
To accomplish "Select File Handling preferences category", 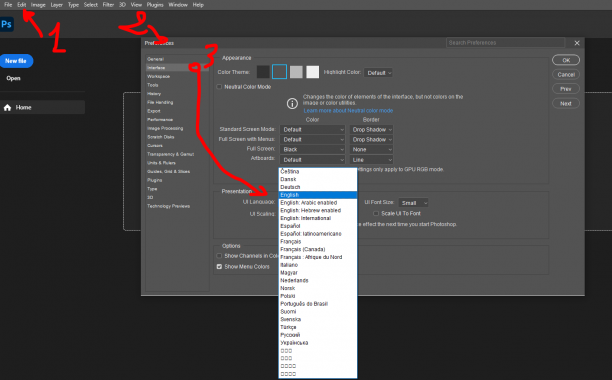I will [160, 102].
